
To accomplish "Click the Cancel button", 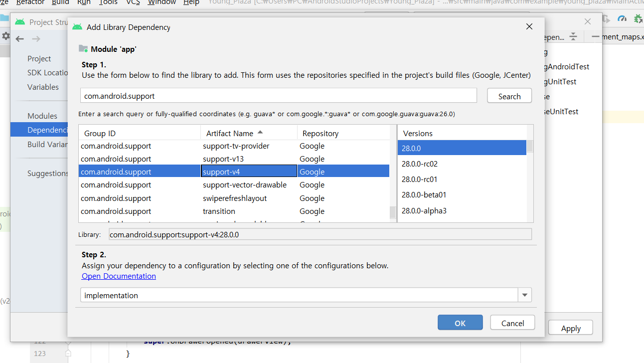I will coord(512,323).
